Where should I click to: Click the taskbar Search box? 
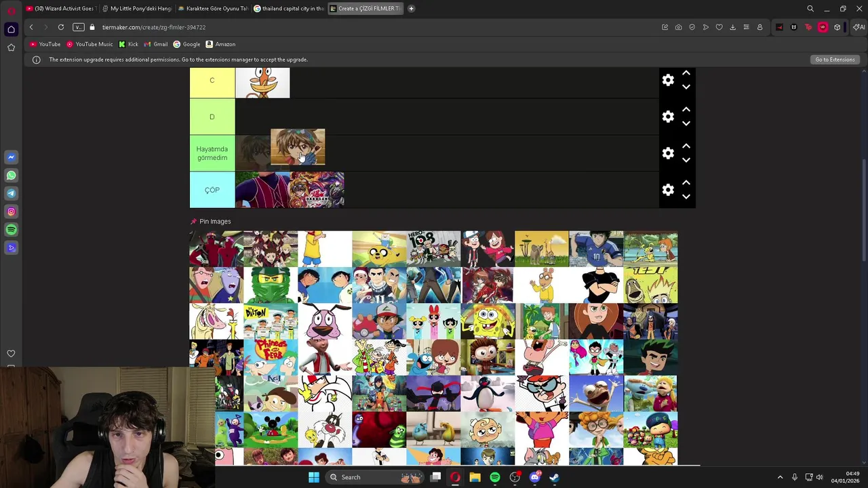(x=374, y=477)
